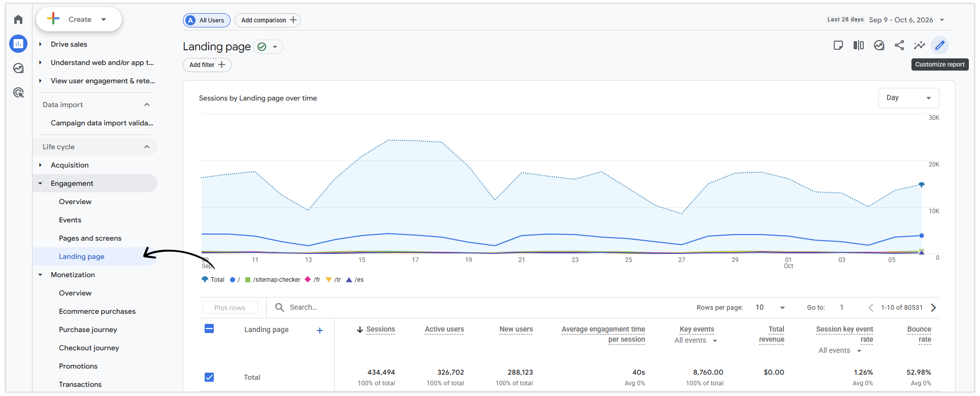Collapse the Data import section
The height and width of the screenshot is (396, 980).
(x=147, y=105)
